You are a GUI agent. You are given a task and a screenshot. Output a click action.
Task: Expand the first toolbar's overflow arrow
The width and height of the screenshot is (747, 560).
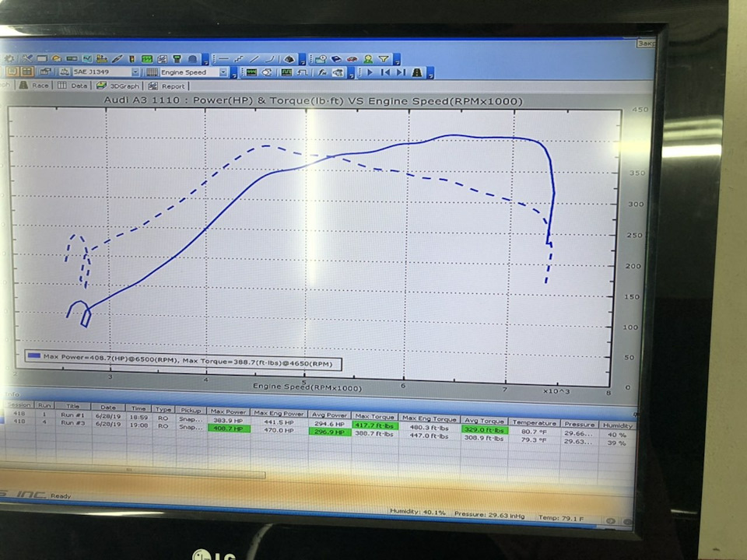(205, 61)
